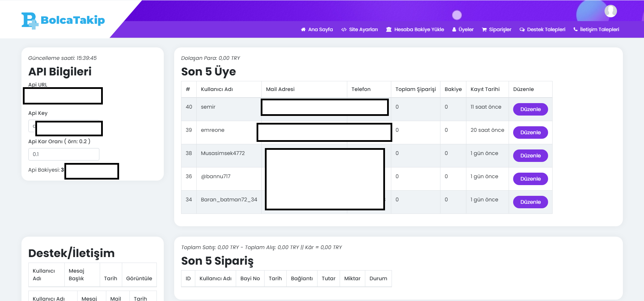Click '11 saat önce' registration time
The width and height of the screenshot is (644, 301).
click(x=486, y=107)
